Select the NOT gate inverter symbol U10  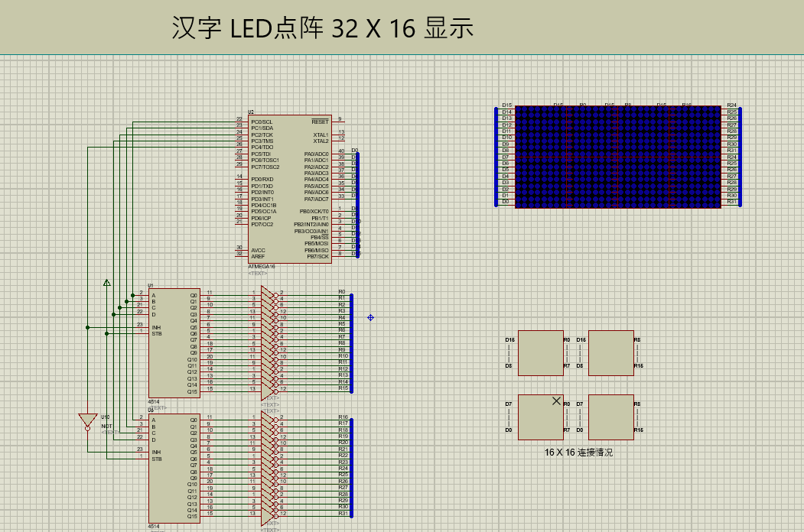tap(88, 421)
